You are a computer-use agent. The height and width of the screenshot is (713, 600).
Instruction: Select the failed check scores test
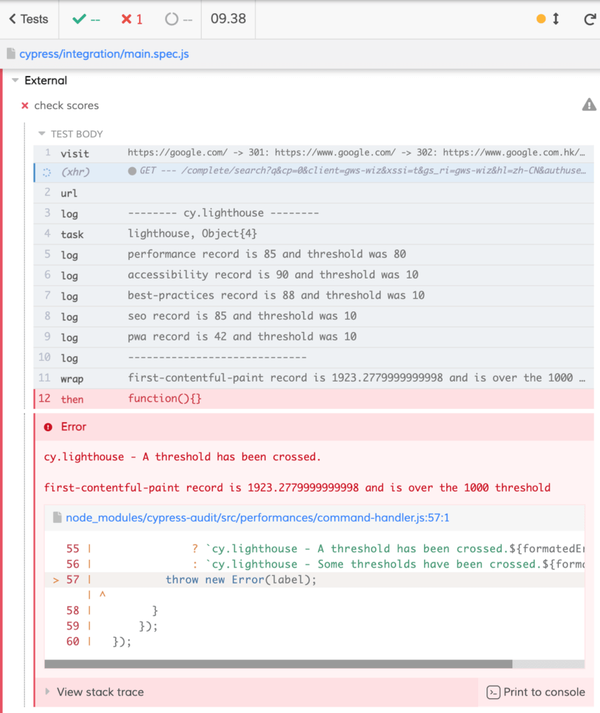pos(66,105)
